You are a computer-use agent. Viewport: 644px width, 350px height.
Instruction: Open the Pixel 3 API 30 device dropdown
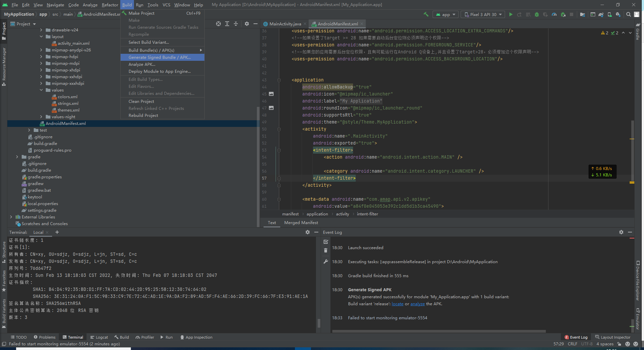[483, 14]
